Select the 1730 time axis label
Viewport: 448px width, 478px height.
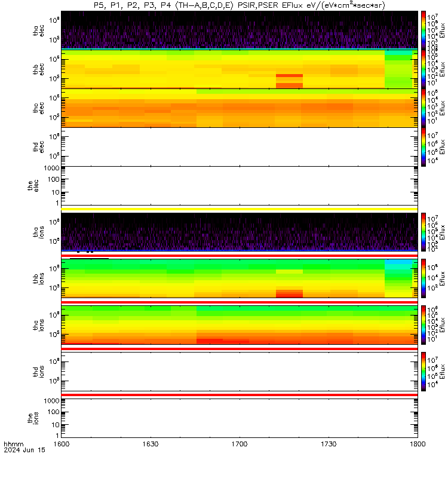point(329,444)
